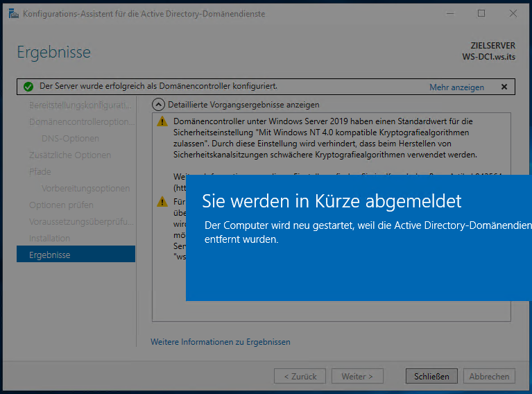Maximize the configuration wizard window
This screenshot has height=394, width=532.
pyautogui.click(x=481, y=14)
